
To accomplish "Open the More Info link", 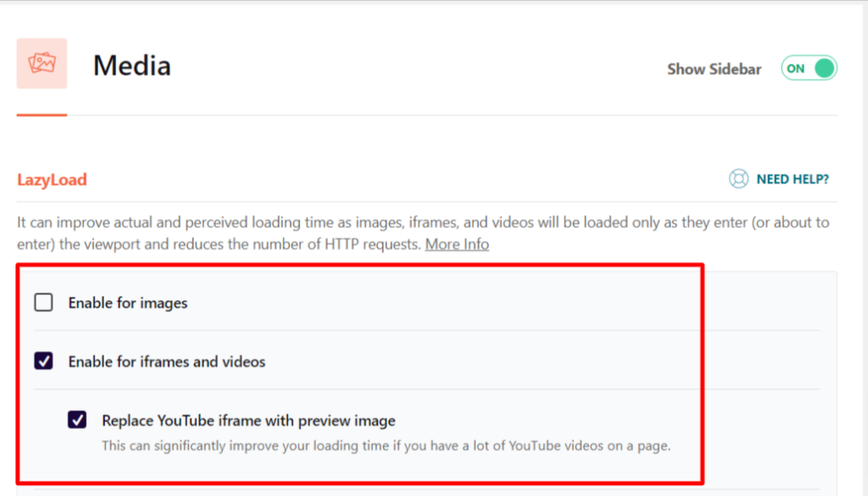I will (x=457, y=243).
